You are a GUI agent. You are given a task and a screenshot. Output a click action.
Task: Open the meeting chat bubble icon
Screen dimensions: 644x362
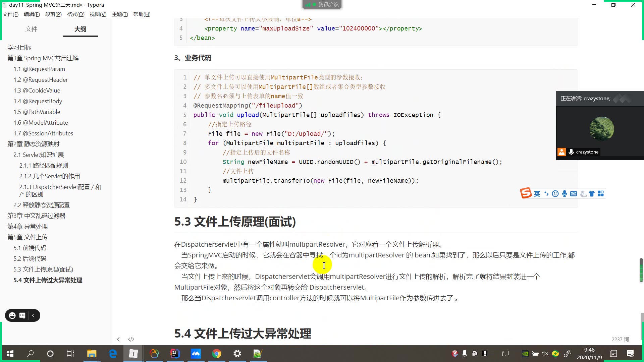22,315
